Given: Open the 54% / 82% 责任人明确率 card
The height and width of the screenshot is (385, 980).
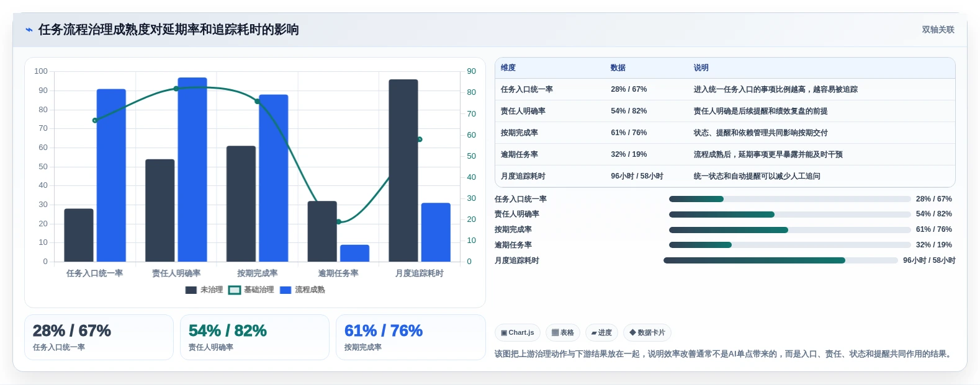Looking at the screenshot, I should pos(254,337).
